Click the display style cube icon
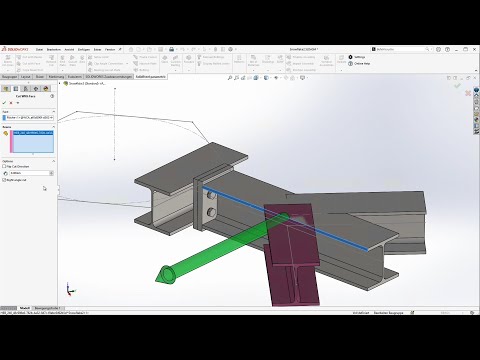This screenshot has width=480, height=360. click(x=266, y=78)
